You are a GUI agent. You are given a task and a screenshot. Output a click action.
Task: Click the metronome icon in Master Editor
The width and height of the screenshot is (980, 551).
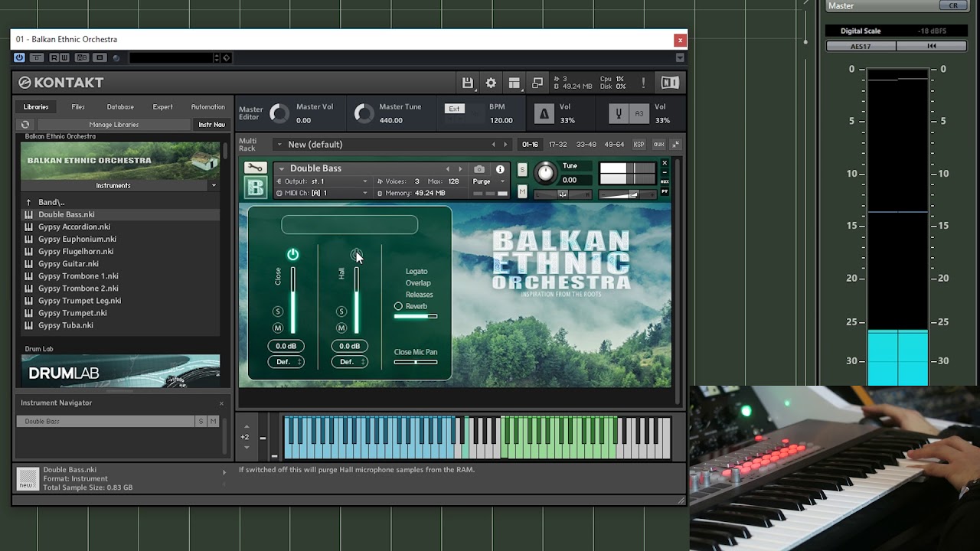coord(544,114)
